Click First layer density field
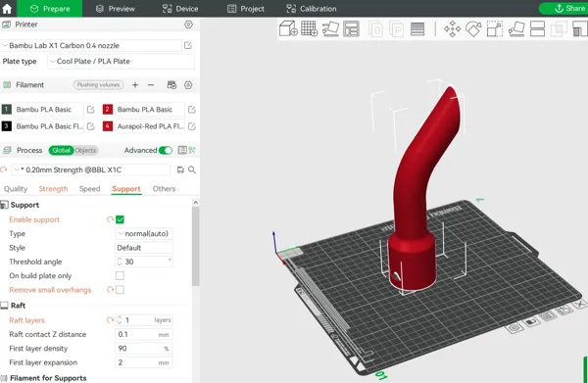 pyautogui.click(x=144, y=349)
